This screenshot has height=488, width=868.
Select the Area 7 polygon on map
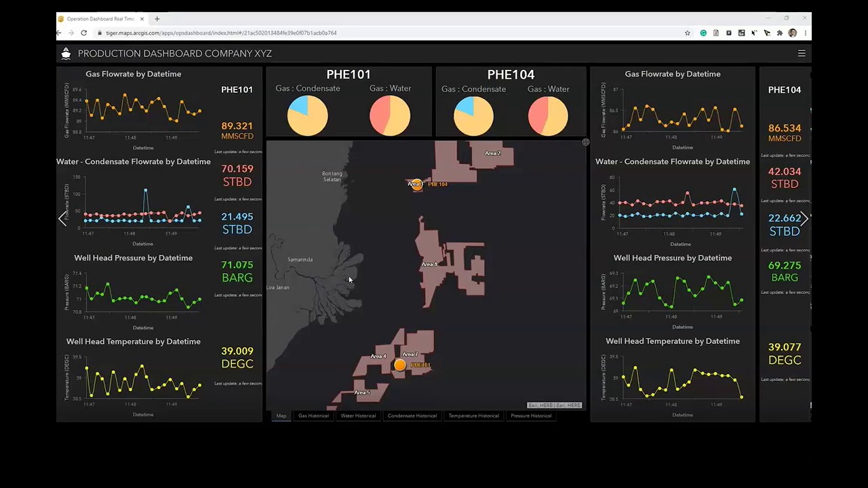[x=410, y=354]
